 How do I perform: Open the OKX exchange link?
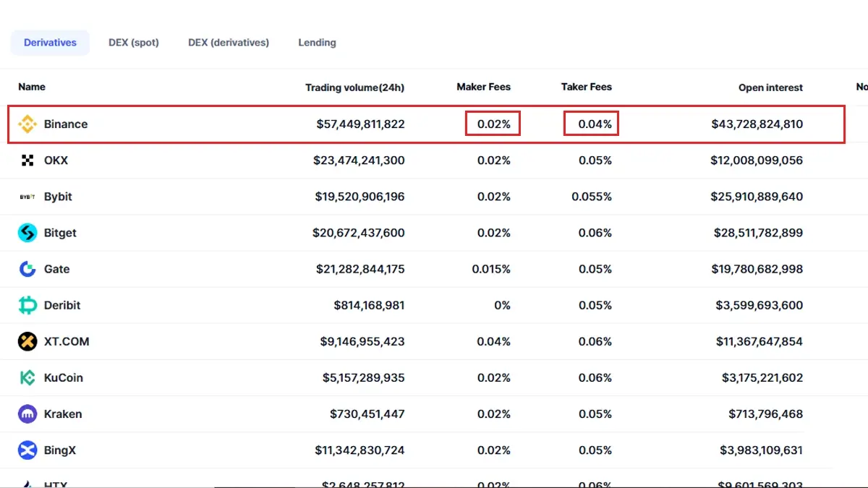point(56,160)
